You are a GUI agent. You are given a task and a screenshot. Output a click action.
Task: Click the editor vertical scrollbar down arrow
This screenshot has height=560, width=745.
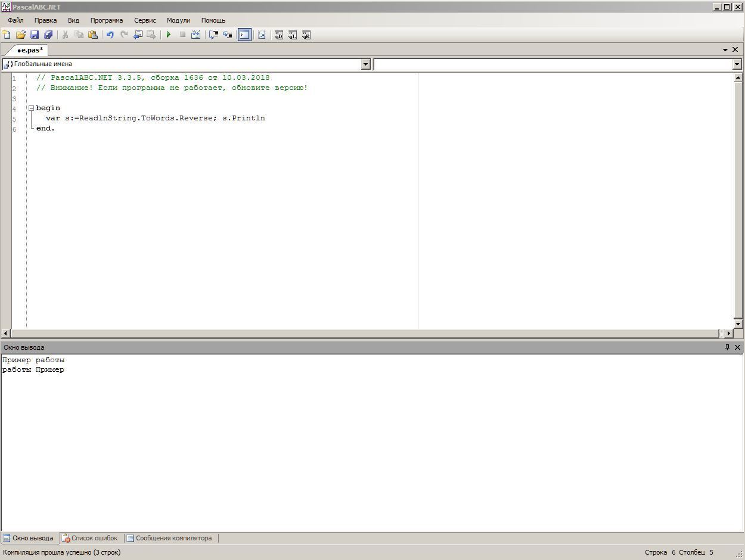(x=738, y=323)
